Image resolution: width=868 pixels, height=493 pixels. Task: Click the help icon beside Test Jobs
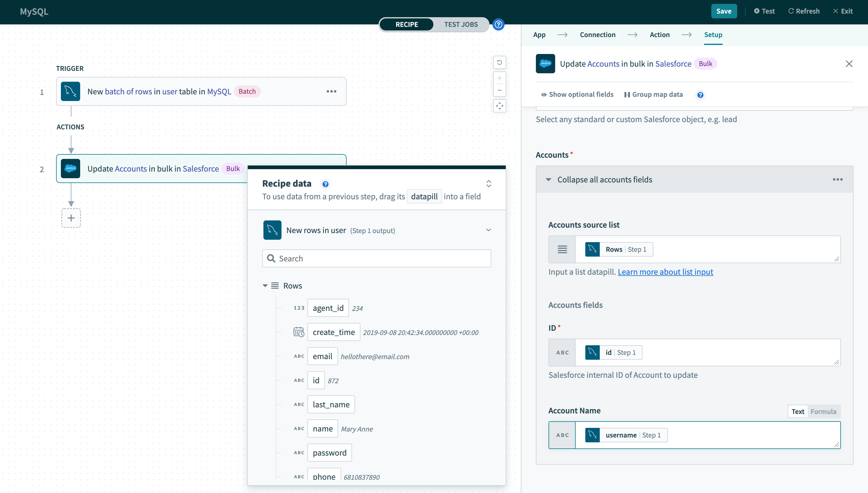click(x=498, y=24)
